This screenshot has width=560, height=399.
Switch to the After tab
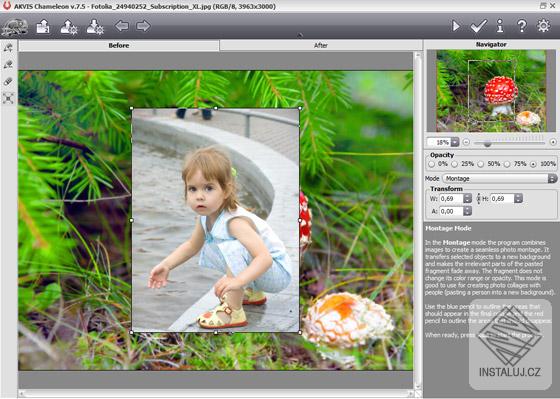321,45
